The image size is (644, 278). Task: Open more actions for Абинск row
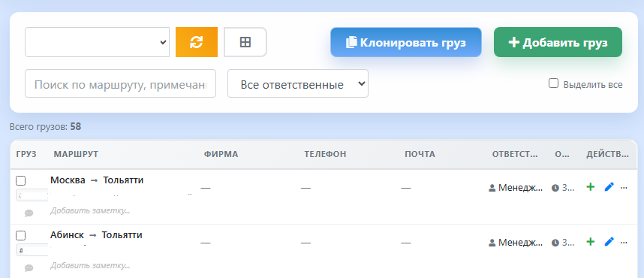coord(624,242)
